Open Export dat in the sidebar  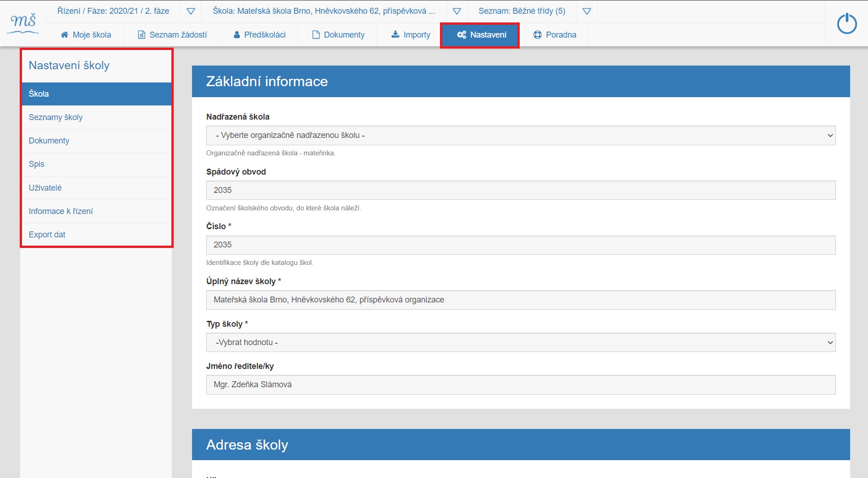point(97,235)
